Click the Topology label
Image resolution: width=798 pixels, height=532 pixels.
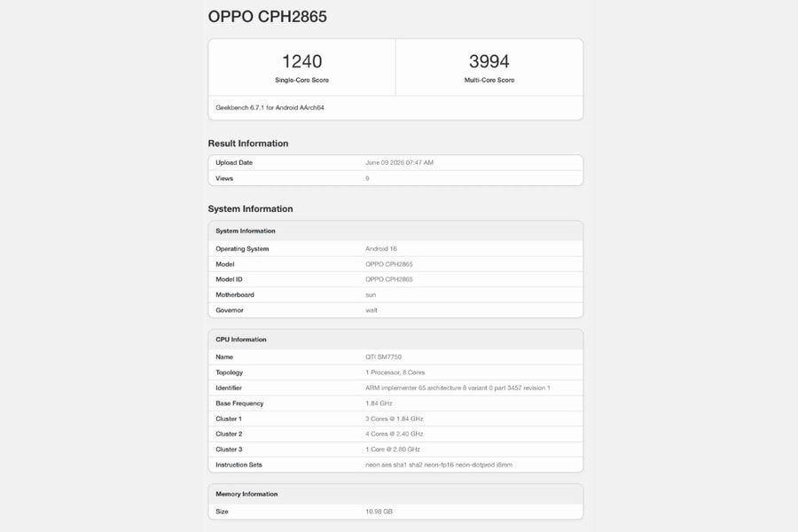(230, 372)
